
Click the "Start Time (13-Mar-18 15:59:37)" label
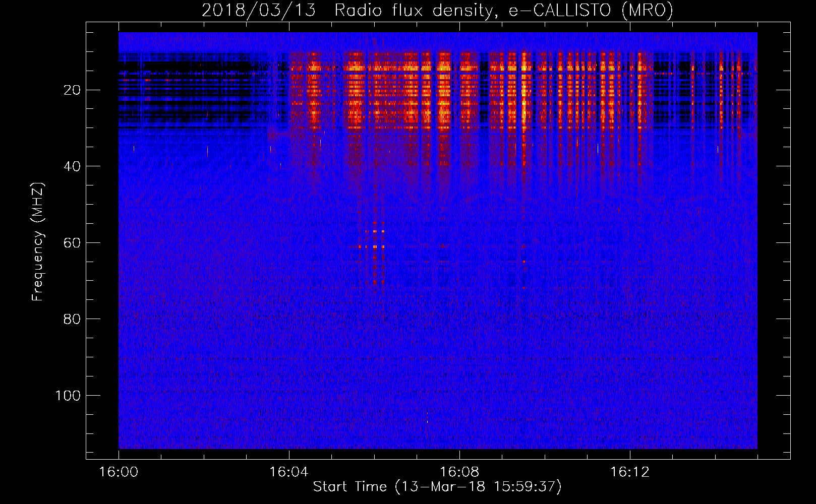pyautogui.click(x=437, y=487)
